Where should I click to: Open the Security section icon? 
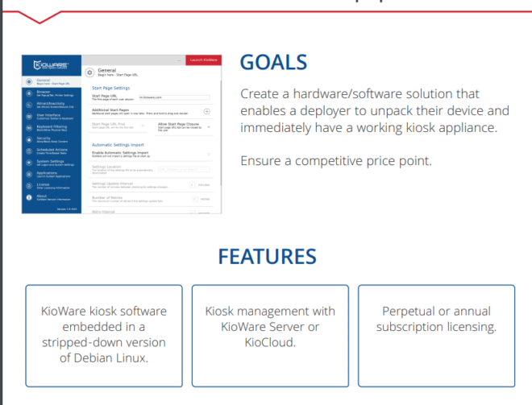coord(29,139)
